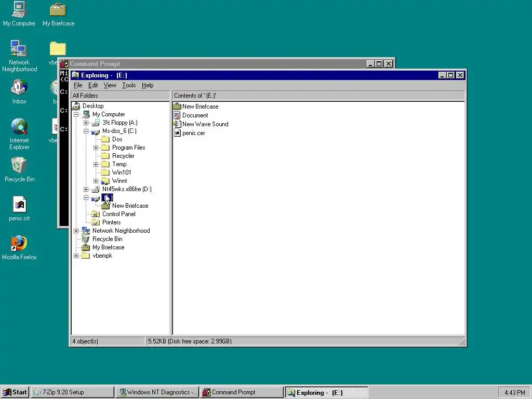Expand the 3½ Floppy (A:) node

pos(86,123)
